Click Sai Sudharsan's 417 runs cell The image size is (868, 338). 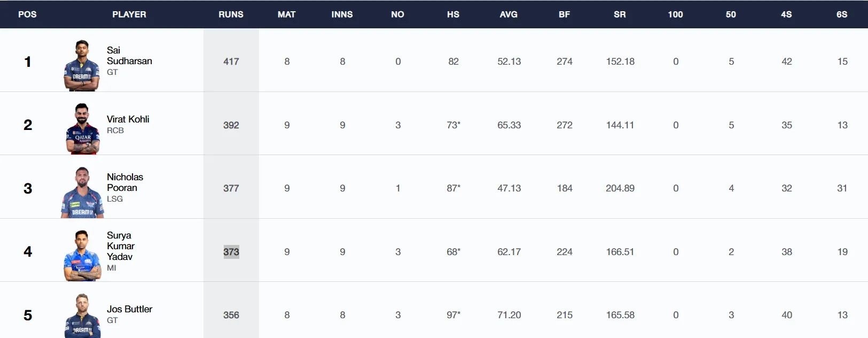(x=231, y=62)
